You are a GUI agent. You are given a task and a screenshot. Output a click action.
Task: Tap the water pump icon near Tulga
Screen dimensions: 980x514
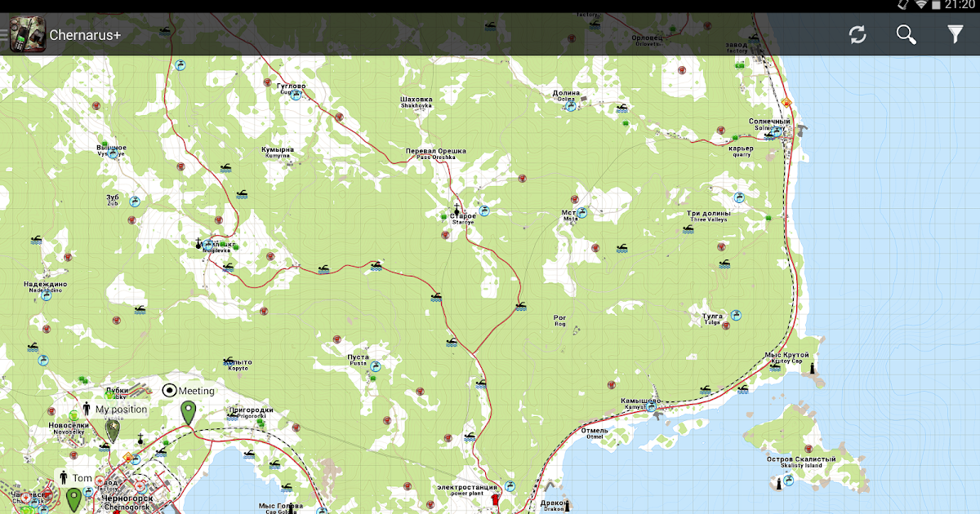tap(736, 315)
